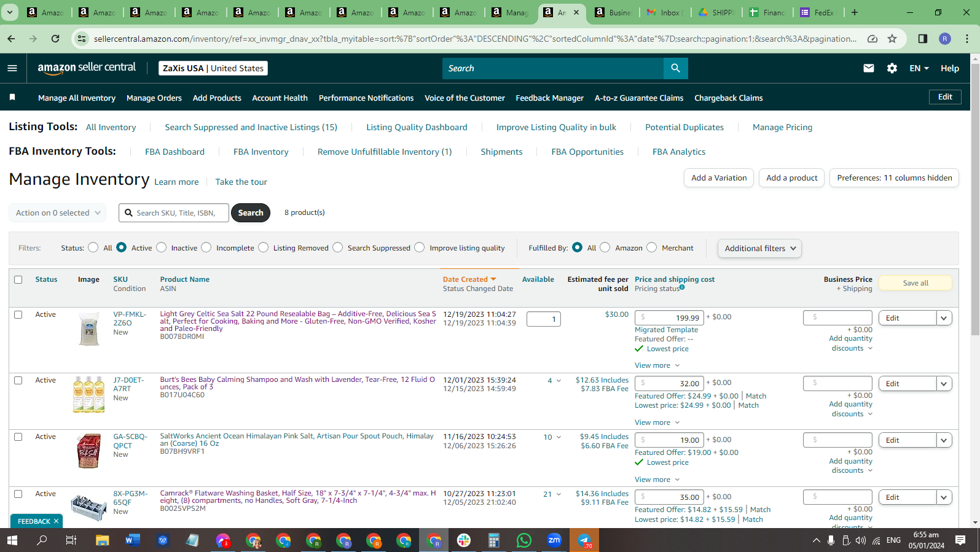The width and height of the screenshot is (980, 552).
Task: Expand the Additional filters dropdown
Action: [x=759, y=248]
